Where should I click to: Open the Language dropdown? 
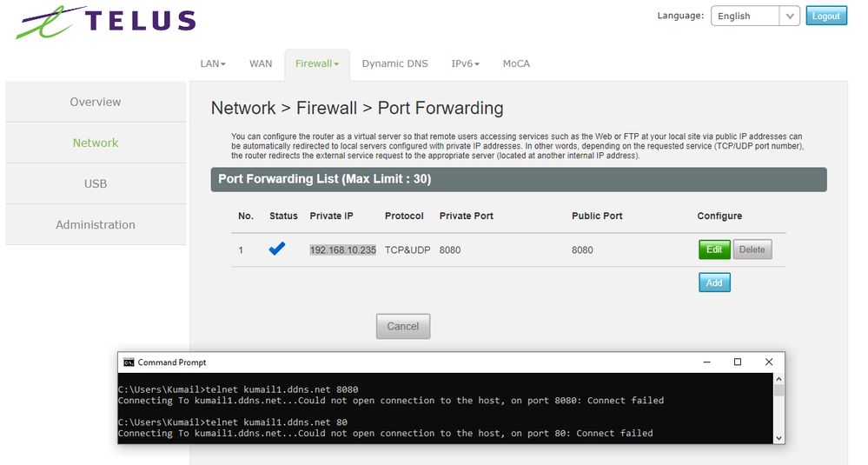755,17
